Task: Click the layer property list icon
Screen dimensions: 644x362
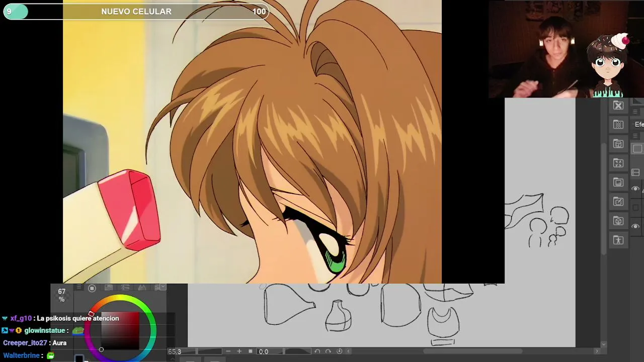Action: (635, 172)
